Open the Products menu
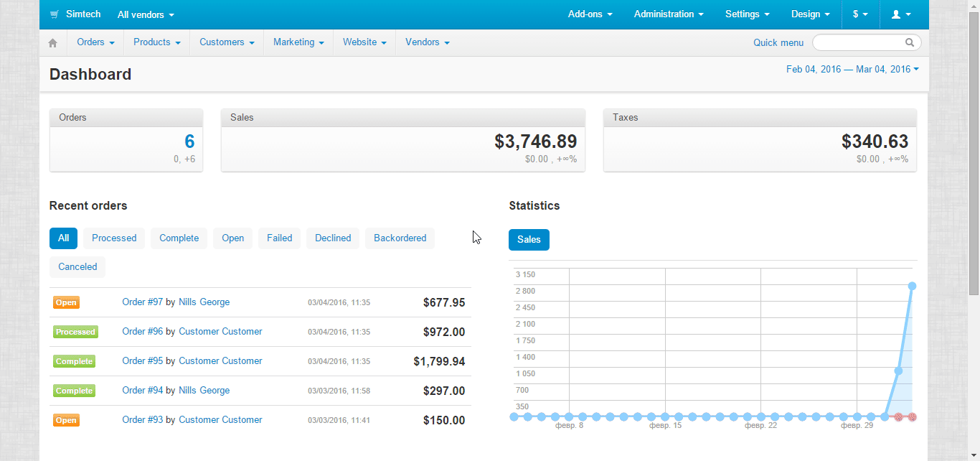Viewport: 980px width, 461px height. [x=156, y=42]
